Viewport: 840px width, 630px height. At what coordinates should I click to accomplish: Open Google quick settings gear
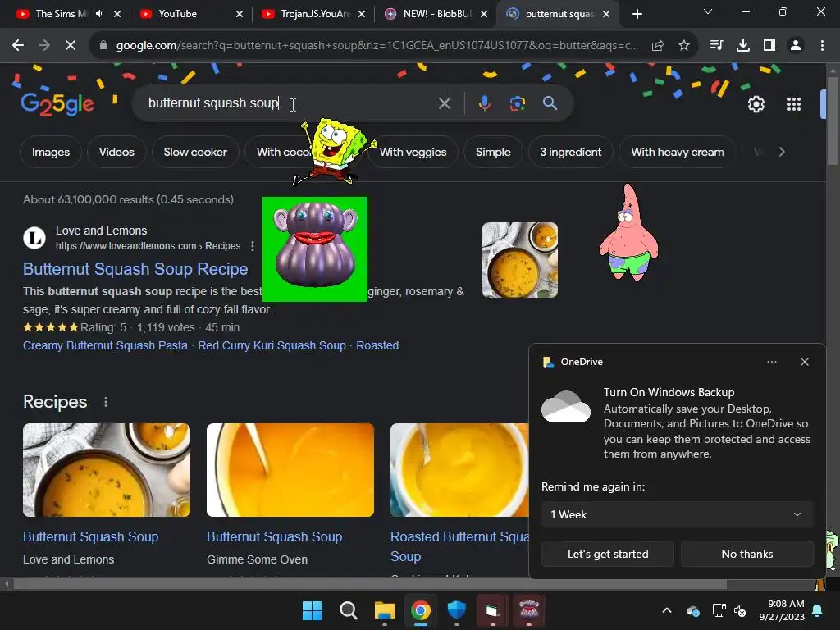pos(756,104)
